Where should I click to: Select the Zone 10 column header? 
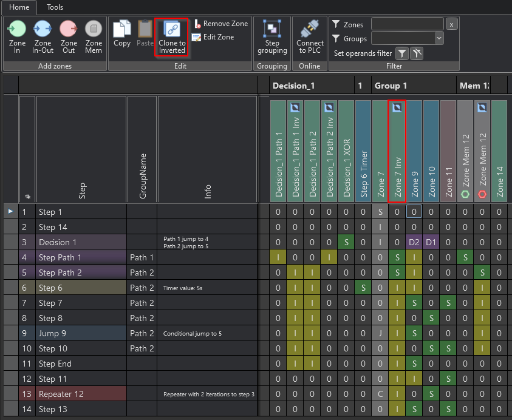431,151
